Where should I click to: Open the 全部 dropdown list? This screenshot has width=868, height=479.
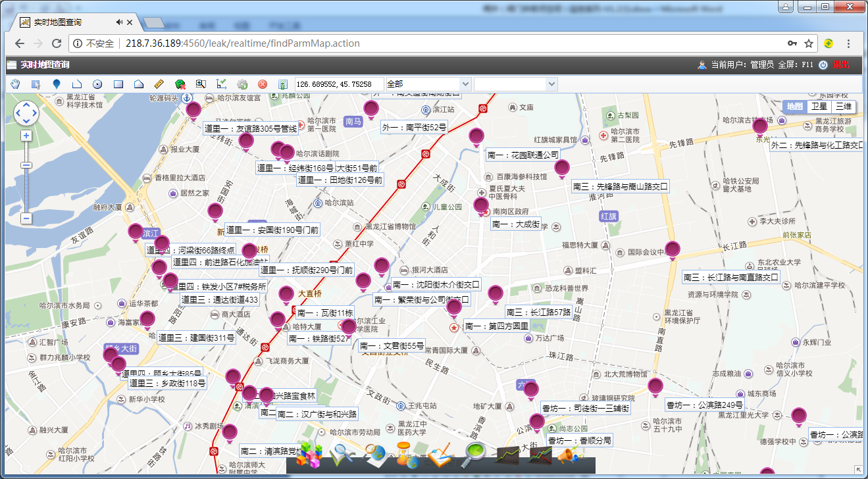click(x=428, y=84)
